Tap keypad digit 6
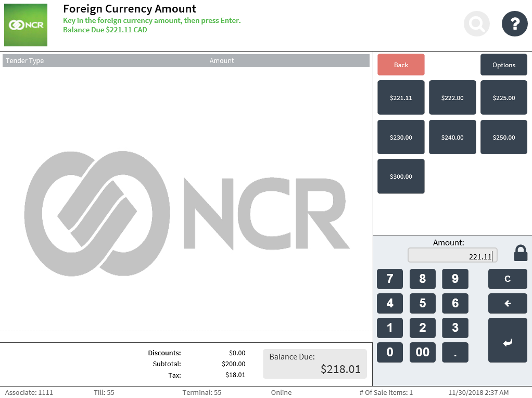532x398 pixels. click(455, 303)
